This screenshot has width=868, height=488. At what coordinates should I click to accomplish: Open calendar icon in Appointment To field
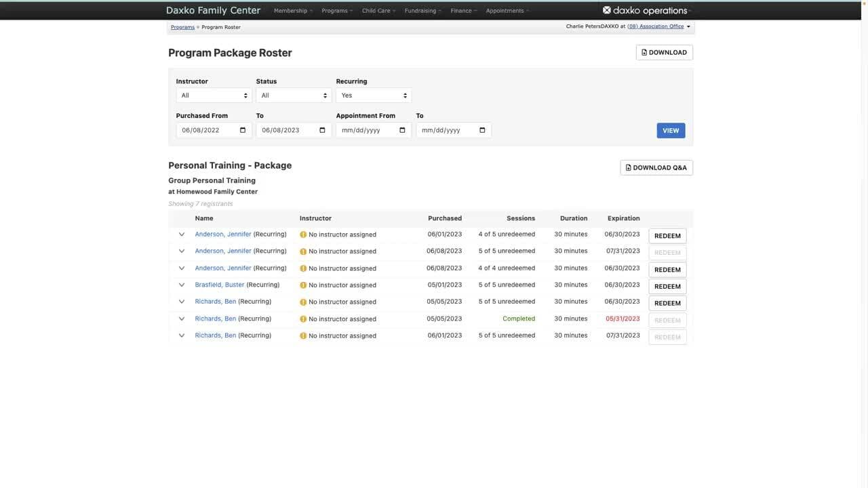(x=482, y=130)
